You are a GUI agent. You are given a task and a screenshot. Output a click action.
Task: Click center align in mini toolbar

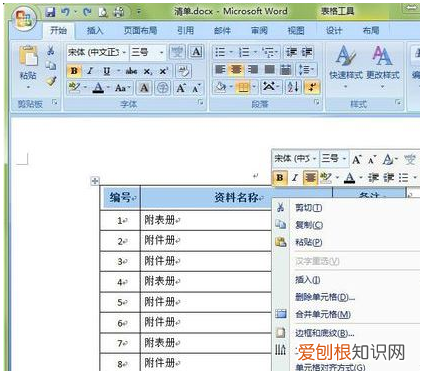310,177
